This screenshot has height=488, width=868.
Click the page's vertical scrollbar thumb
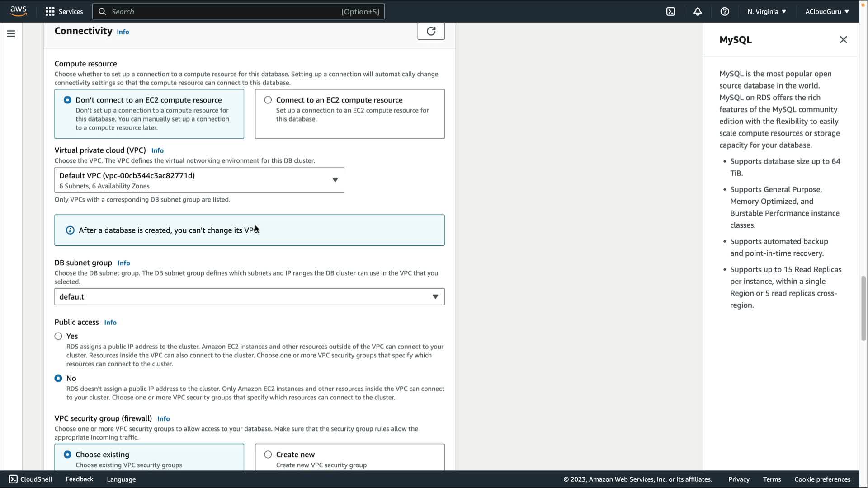pos(863,308)
